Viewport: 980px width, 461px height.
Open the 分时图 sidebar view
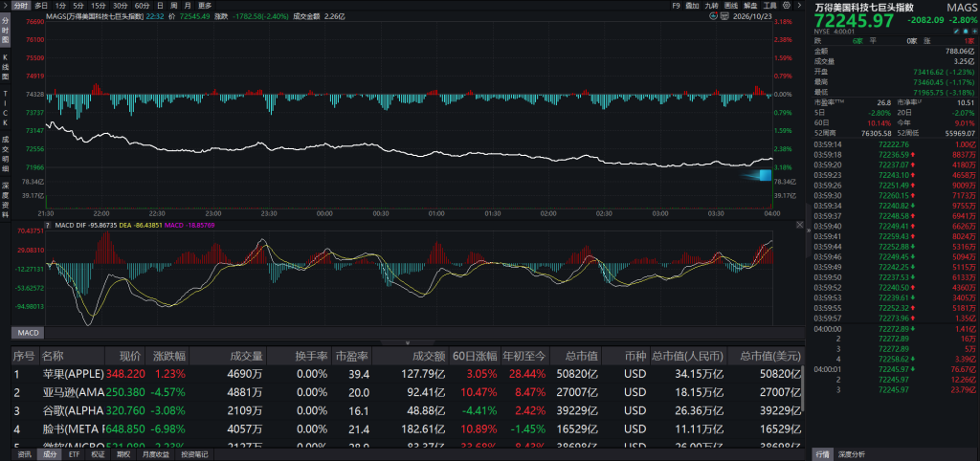point(5,30)
